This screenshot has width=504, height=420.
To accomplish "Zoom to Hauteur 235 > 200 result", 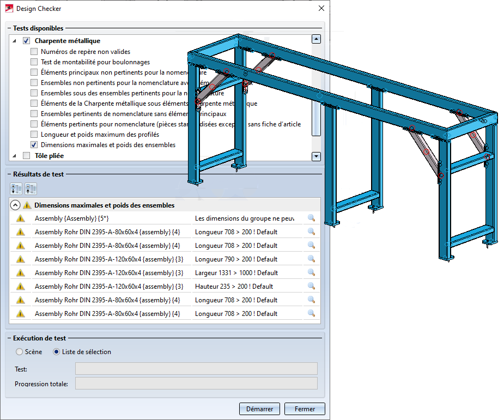I will click(311, 286).
